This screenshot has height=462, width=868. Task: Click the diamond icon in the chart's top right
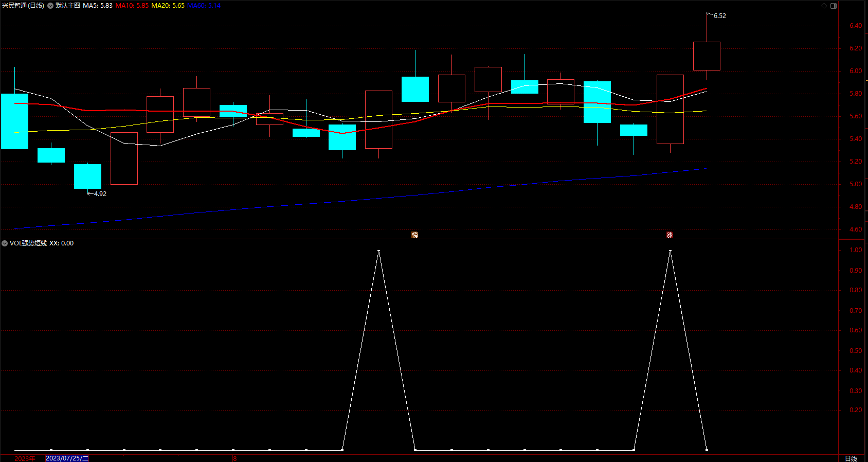(x=824, y=6)
